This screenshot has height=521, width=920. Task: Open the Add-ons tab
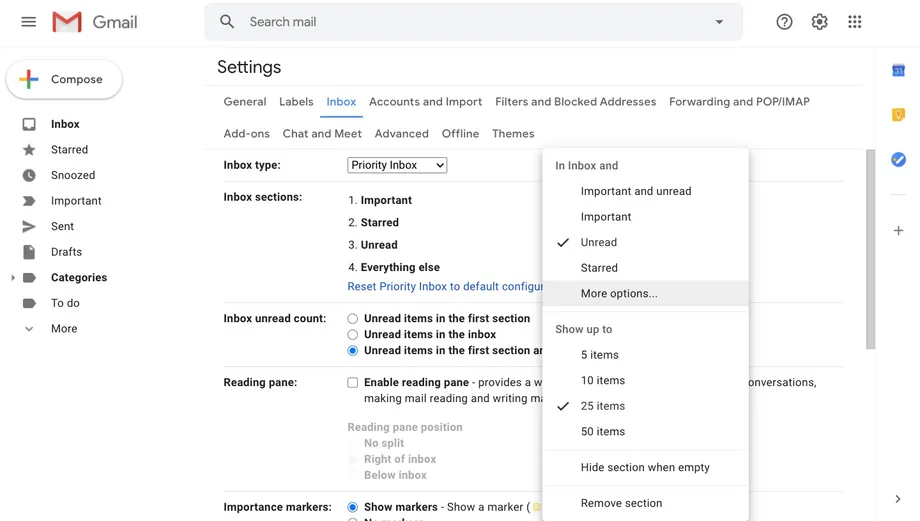pos(246,134)
